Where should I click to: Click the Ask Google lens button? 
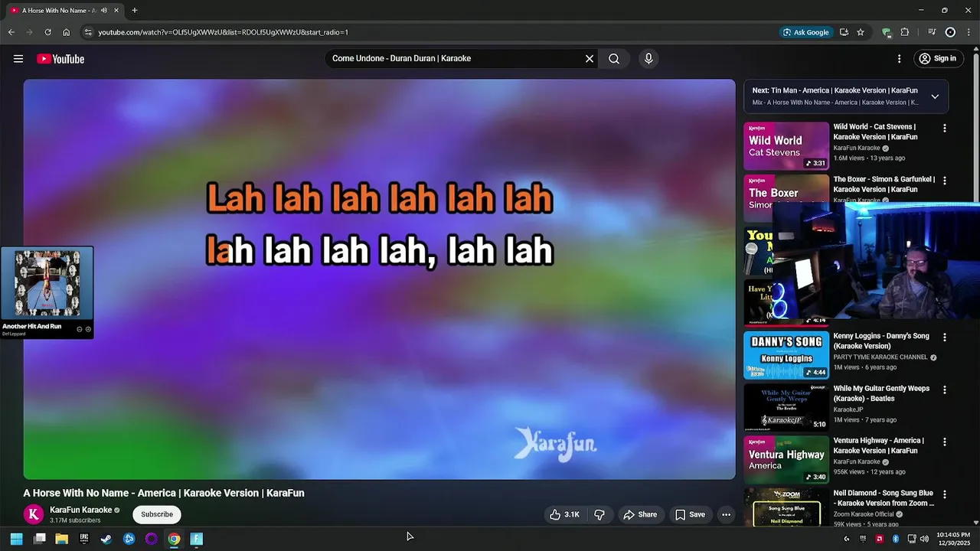805,32
